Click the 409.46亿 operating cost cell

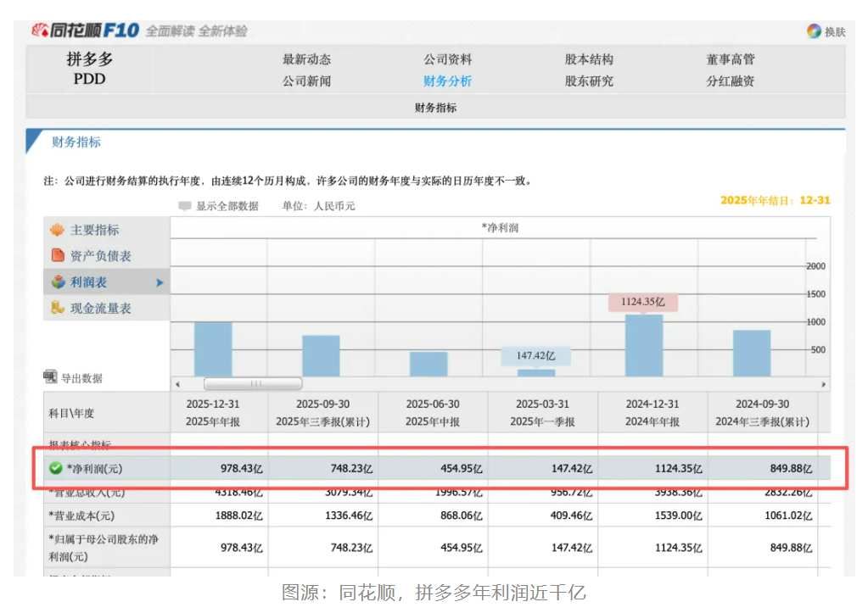pyautogui.click(x=571, y=515)
